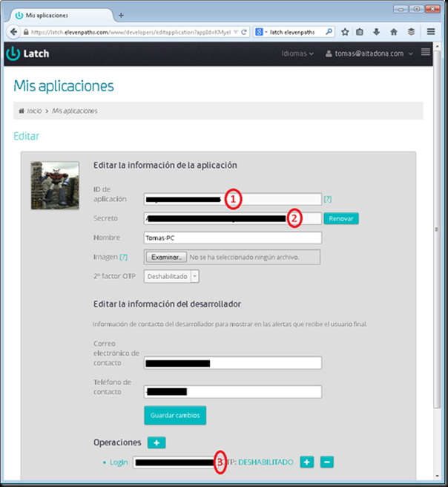This screenshot has width=448, height=487.
Task: Expand the tomas@altadona.com account menu
Action: tap(369, 53)
